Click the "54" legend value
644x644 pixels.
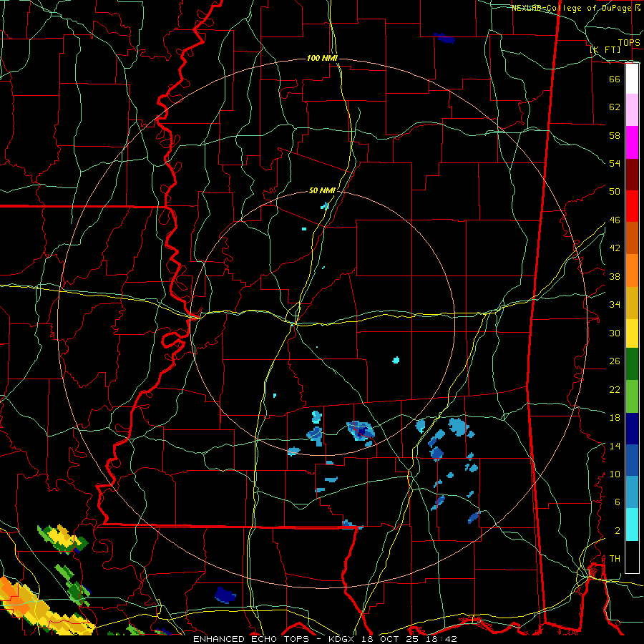coord(615,163)
